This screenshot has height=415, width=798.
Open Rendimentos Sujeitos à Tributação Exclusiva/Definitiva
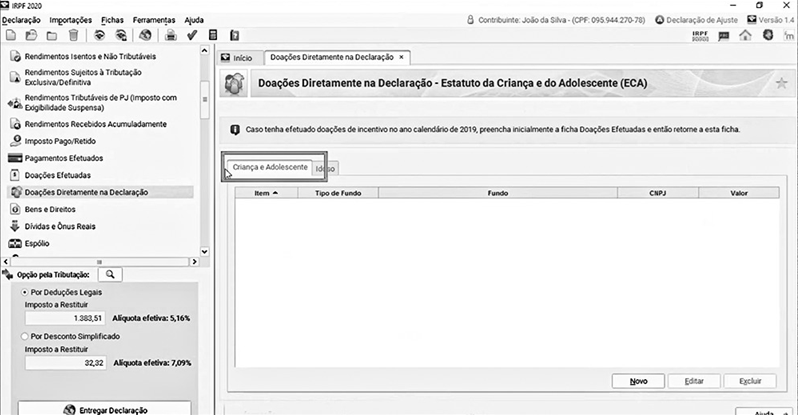(83, 77)
